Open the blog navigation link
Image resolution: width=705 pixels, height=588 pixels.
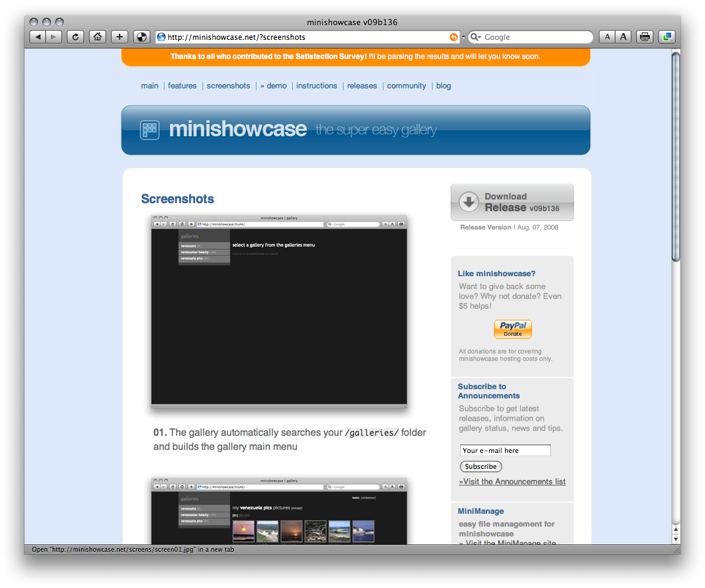(x=444, y=85)
